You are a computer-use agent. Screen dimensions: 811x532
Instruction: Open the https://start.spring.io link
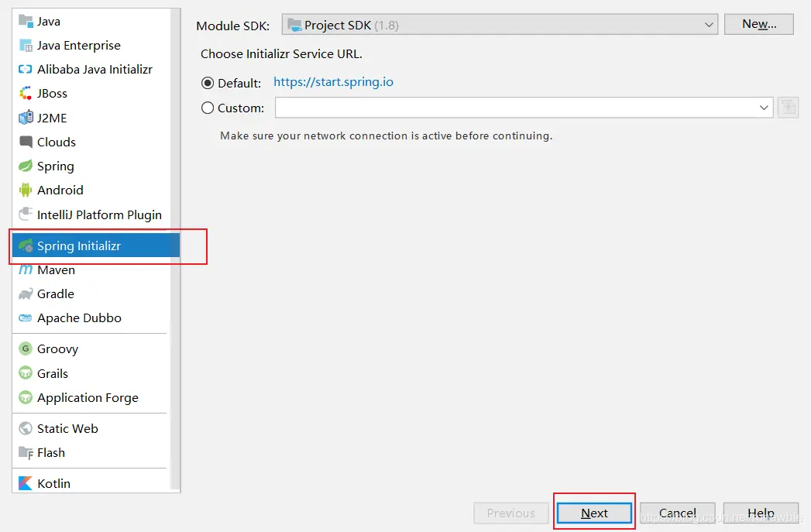tap(333, 81)
